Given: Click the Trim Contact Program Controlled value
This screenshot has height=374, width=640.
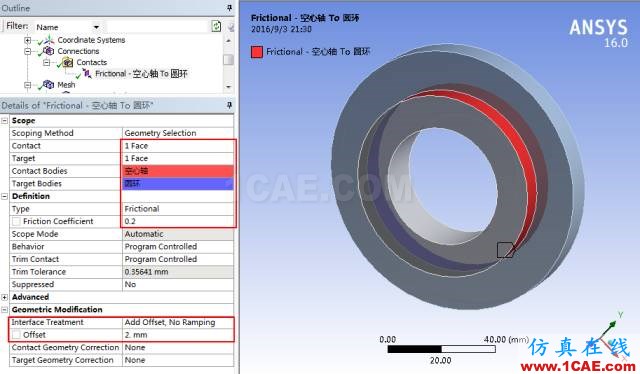Looking at the screenshot, I should 178,259.
